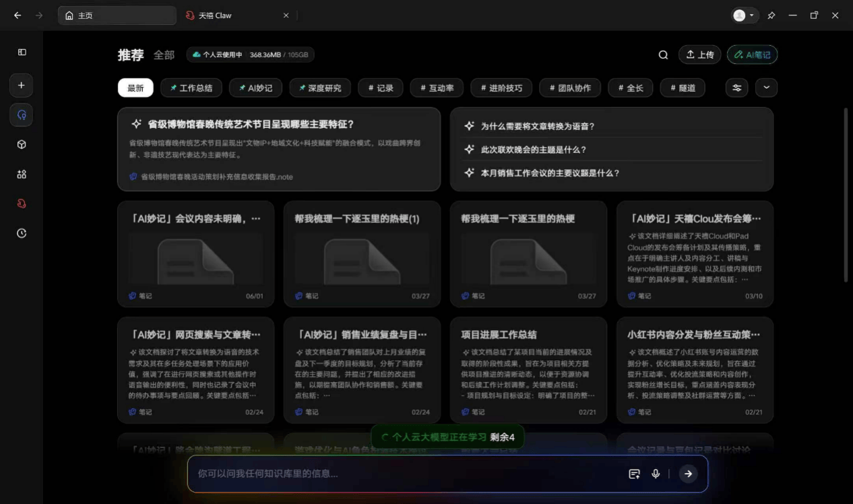This screenshot has height=504, width=853.
Task: Switch to the 主页 tab
Action: click(x=117, y=15)
